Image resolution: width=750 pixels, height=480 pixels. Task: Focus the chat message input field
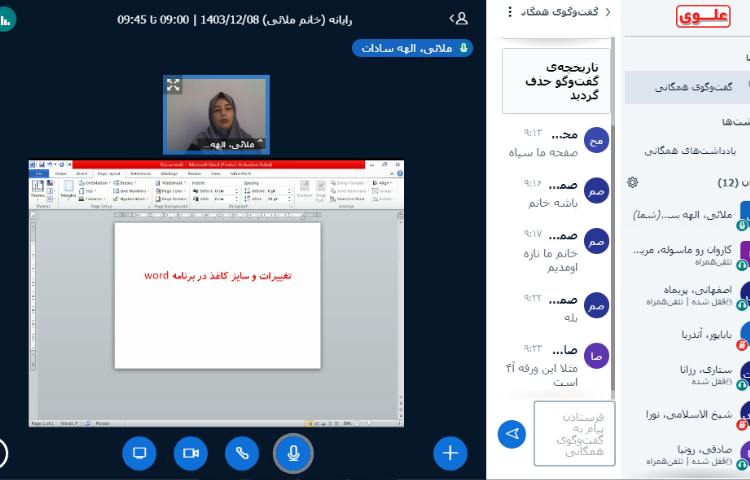click(574, 434)
